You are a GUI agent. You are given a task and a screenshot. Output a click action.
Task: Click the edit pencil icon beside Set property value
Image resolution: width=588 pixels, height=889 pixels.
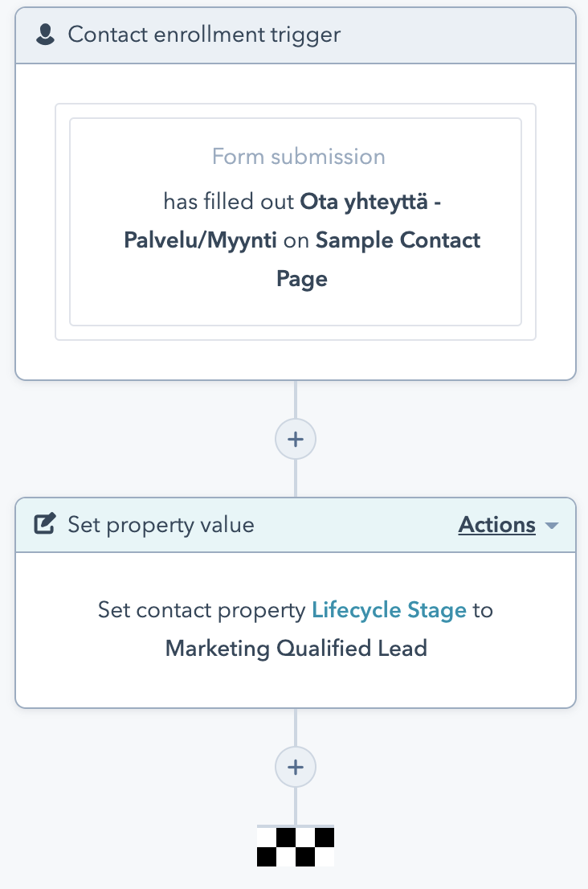(x=45, y=525)
